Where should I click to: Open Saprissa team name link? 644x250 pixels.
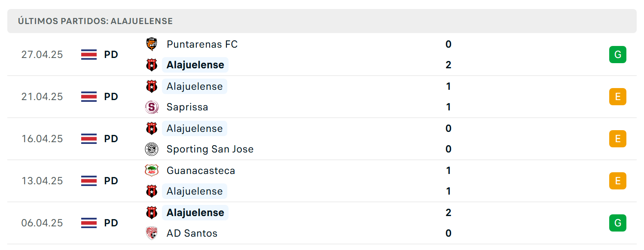pos(187,107)
